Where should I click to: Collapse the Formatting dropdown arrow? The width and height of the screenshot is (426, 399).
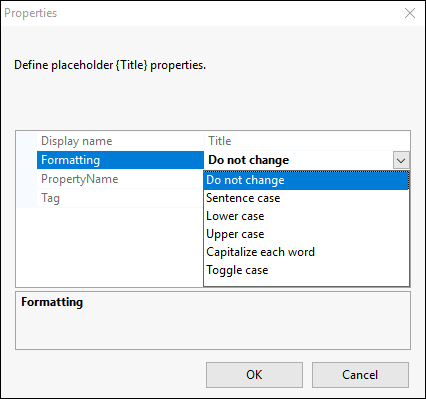401,161
